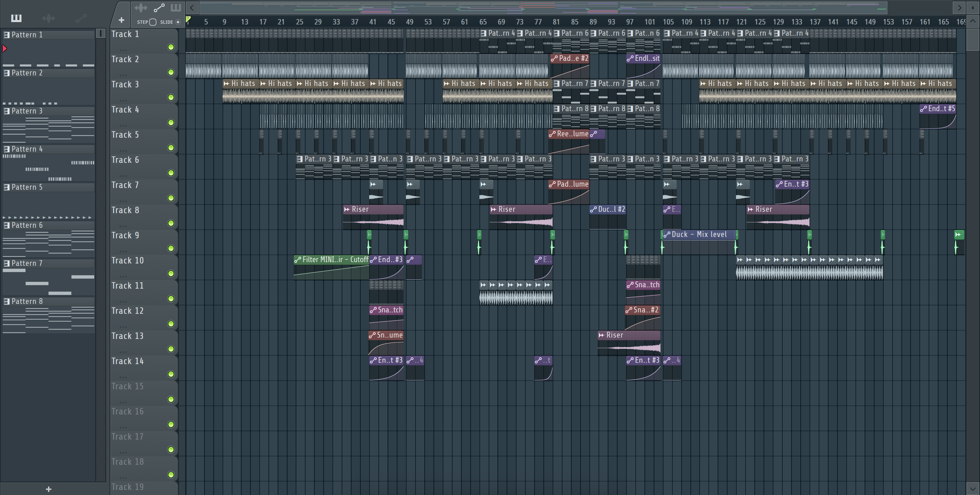980x495 pixels.
Task: Select the Track 3 header
Action: (x=144, y=91)
